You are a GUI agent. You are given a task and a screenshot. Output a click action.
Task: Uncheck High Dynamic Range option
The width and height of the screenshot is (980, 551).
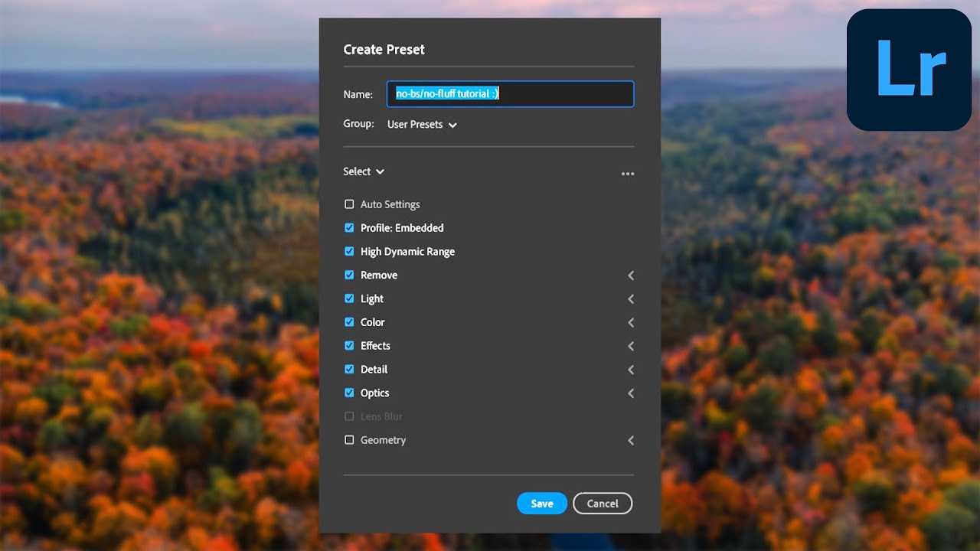click(349, 252)
